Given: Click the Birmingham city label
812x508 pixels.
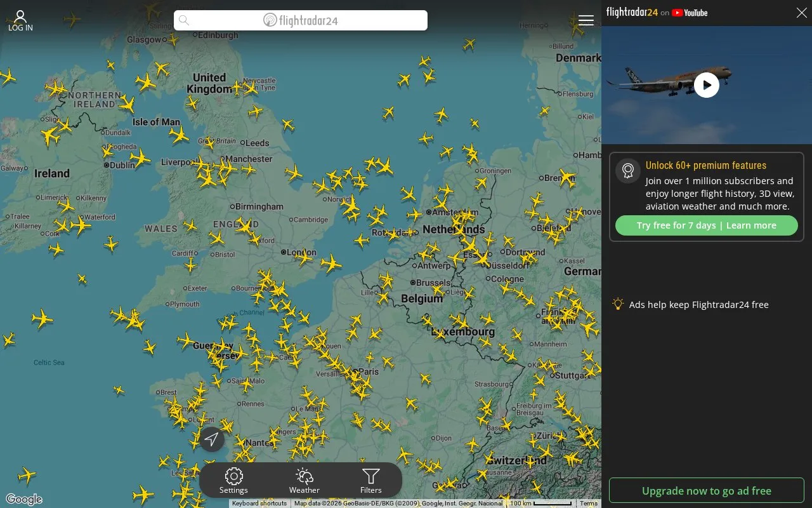Looking at the screenshot, I should [x=259, y=206].
